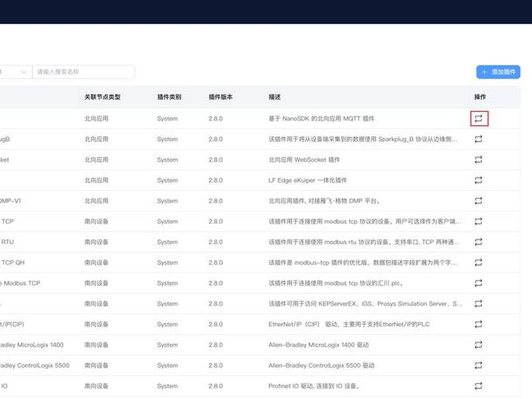
Task: Select the NanoSDK MQTT description text
Action: point(321,118)
